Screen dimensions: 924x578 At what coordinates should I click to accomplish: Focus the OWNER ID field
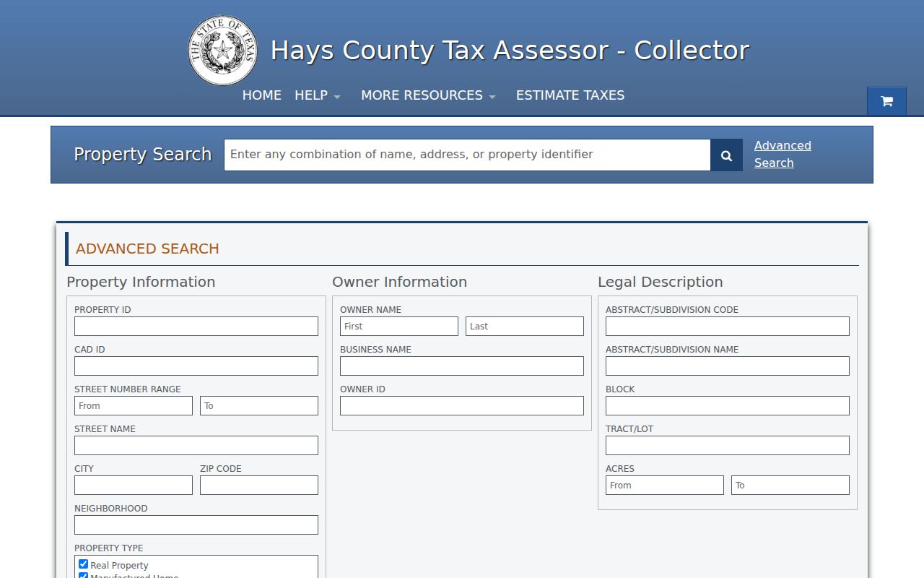tap(462, 405)
